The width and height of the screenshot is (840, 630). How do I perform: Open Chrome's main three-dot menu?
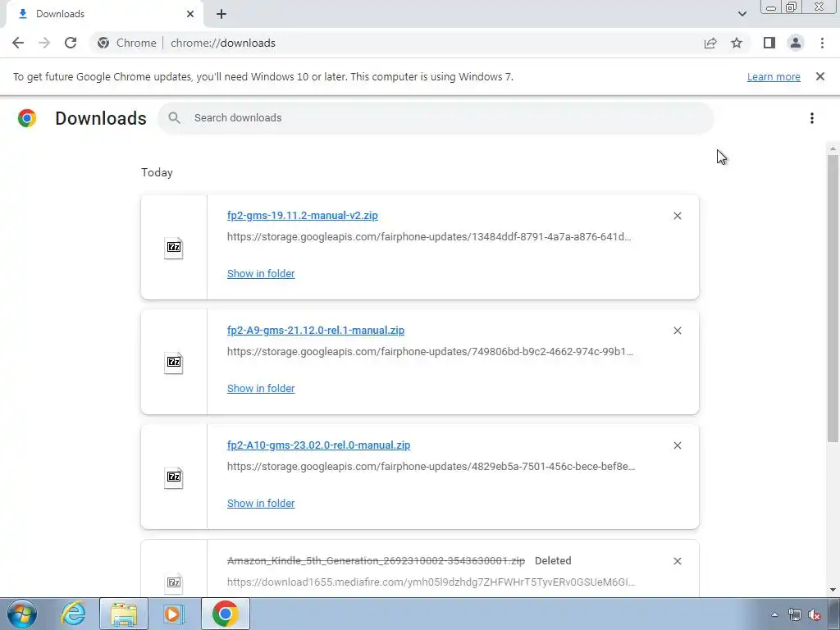coord(822,43)
